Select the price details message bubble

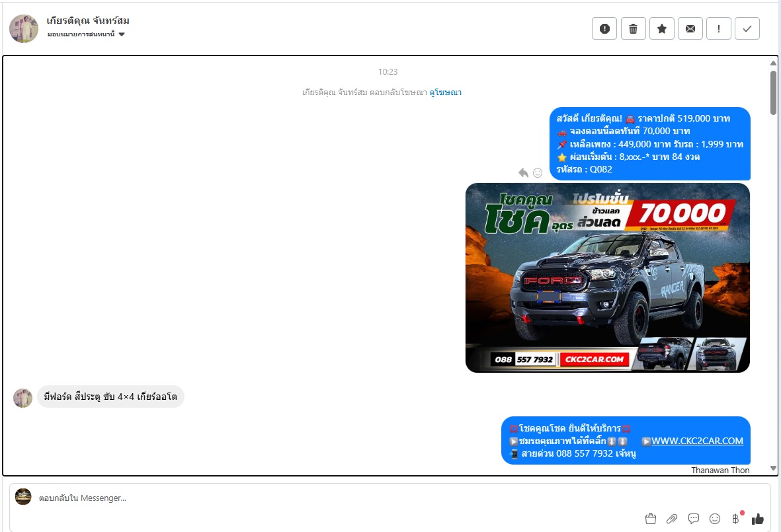click(650, 144)
